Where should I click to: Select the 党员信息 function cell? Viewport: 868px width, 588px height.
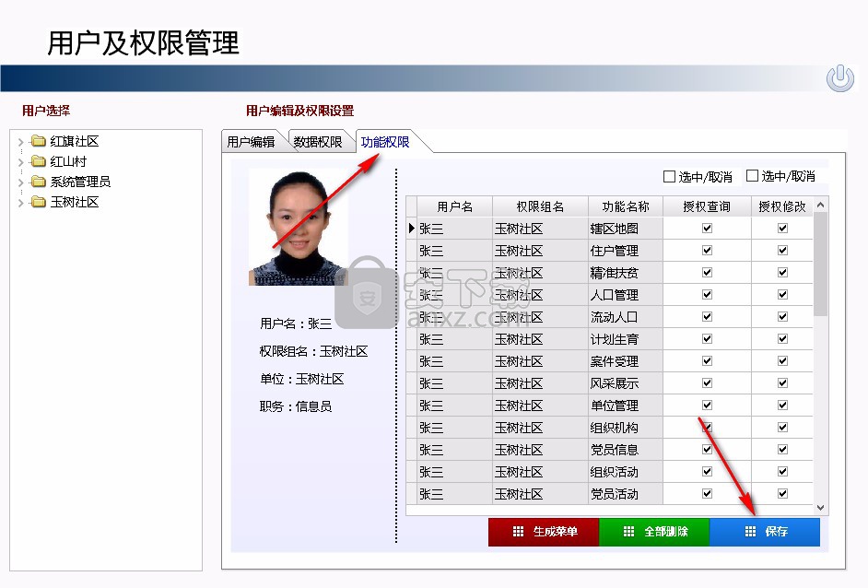pos(625,450)
